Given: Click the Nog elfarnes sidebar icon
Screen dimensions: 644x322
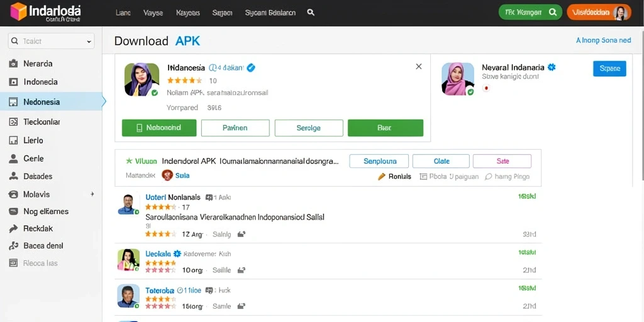Looking at the screenshot, I should pyautogui.click(x=14, y=211).
